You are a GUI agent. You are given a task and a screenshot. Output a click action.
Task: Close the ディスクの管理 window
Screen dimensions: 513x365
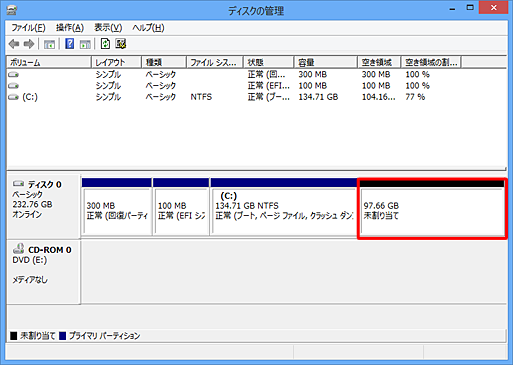(493, 7)
